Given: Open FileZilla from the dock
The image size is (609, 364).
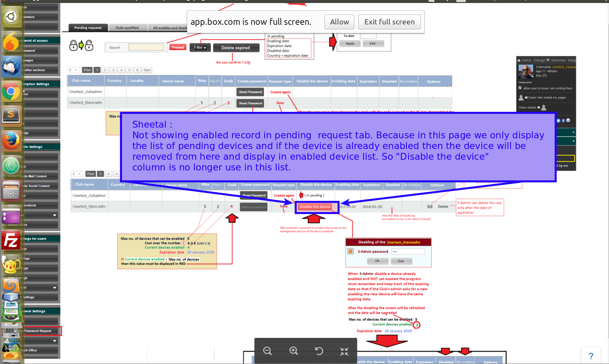Looking at the screenshot, I should click(x=11, y=241).
